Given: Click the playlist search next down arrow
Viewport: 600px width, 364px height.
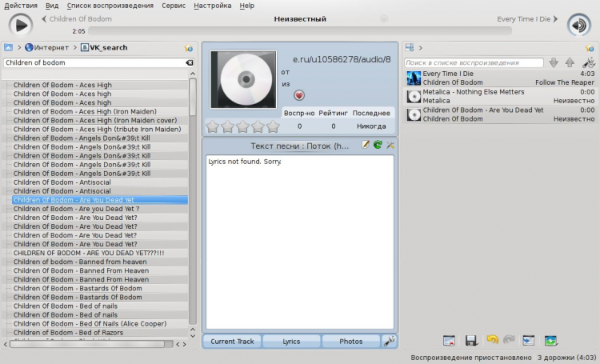Looking at the screenshot, I should click(x=554, y=62).
